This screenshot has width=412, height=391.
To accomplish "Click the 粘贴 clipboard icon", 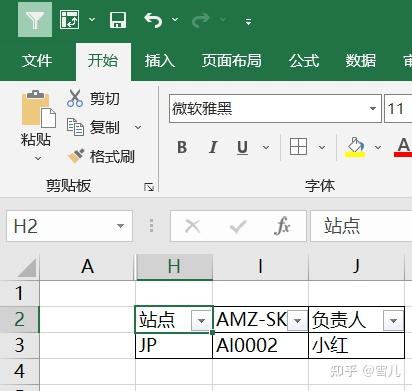I will [x=39, y=109].
